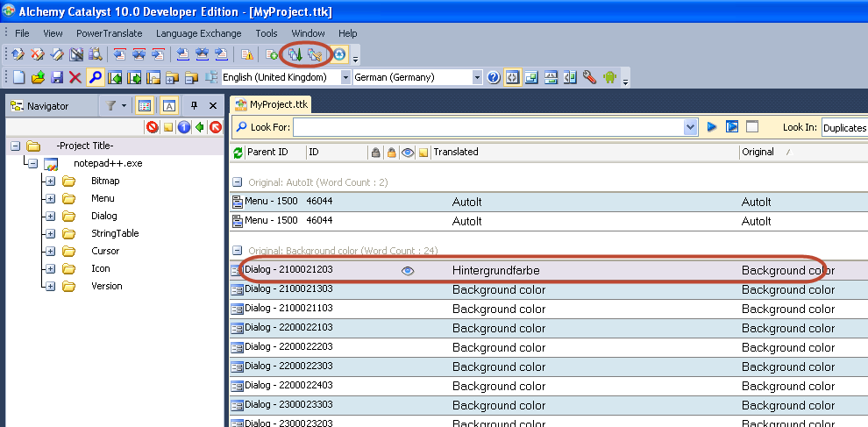
Task: Click the eye icon column header
Action: 408,153
